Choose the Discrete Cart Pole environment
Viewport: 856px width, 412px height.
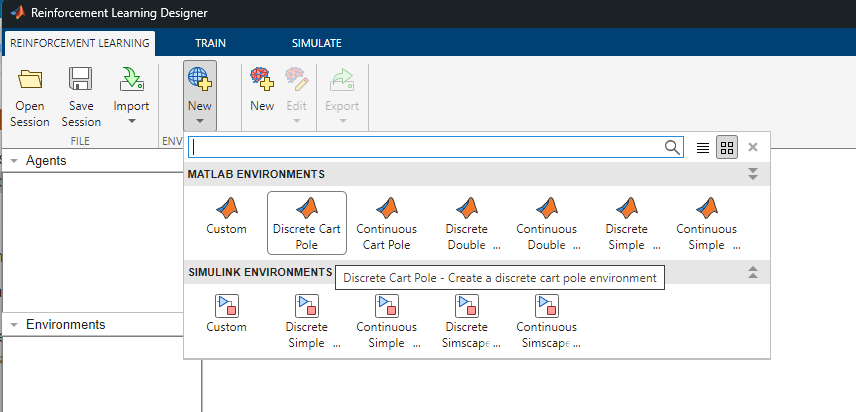click(307, 209)
